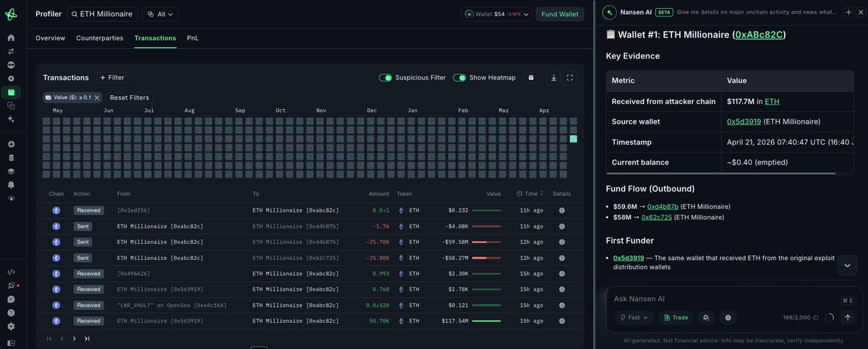Click the Add Filter button
The image size is (868, 349).
tap(113, 77)
